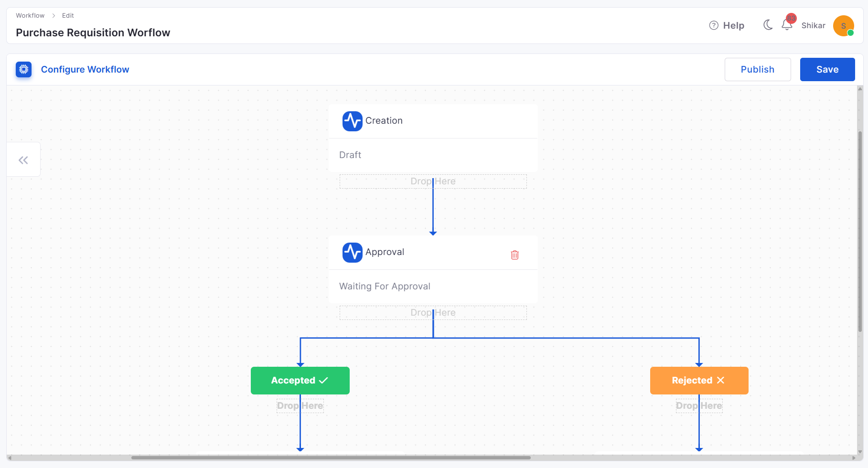Save the workflow
The image size is (868, 468).
coord(827,69)
